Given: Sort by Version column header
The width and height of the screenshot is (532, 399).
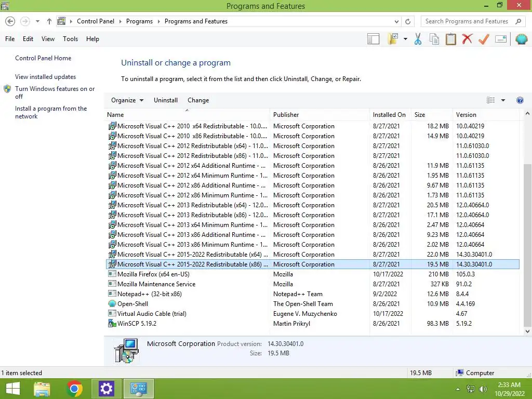Looking at the screenshot, I should click(x=486, y=115).
